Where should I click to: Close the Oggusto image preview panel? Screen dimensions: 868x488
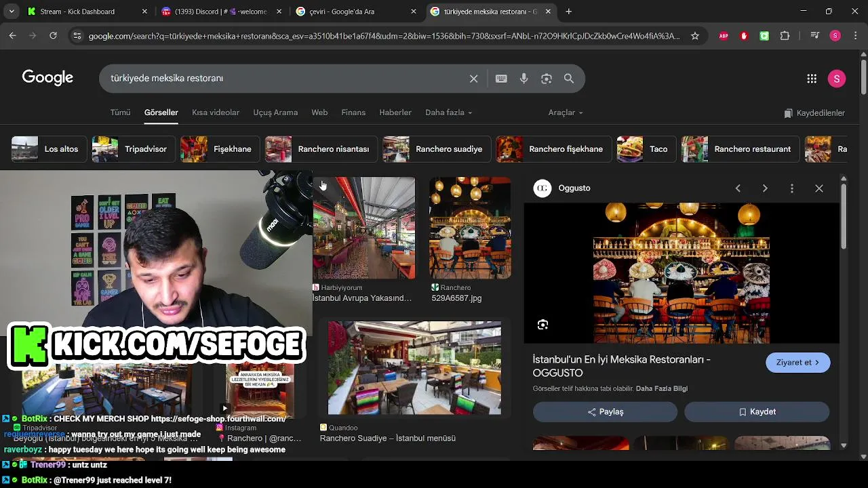(819, 188)
